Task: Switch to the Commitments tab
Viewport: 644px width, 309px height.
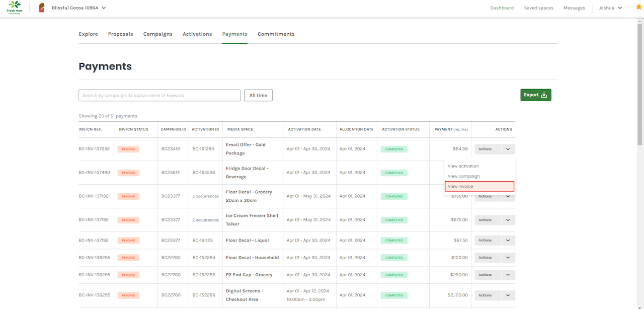Action: pyautogui.click(x=276, y=34)
